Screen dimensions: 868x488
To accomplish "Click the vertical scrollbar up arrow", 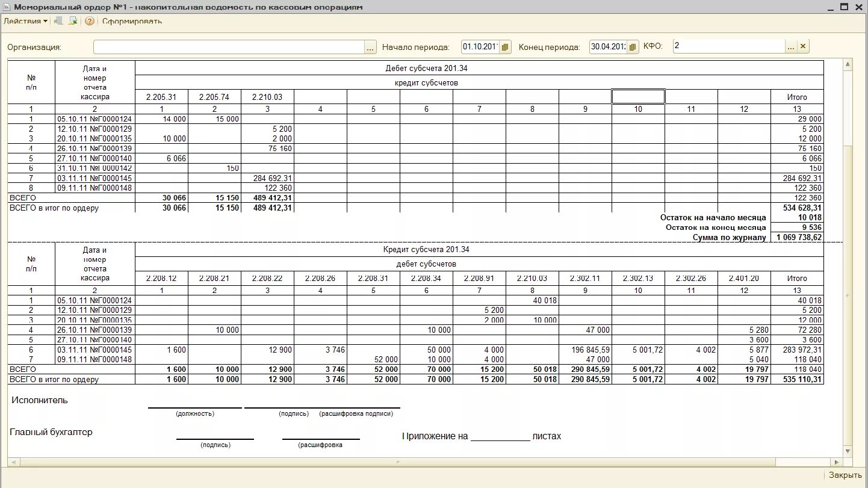I will 848,64.
